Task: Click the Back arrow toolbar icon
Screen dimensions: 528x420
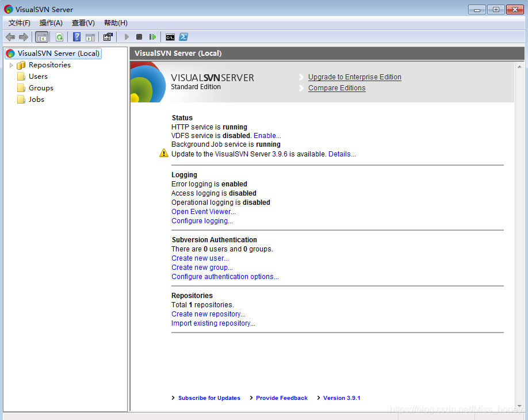Action: click(10, 37)
